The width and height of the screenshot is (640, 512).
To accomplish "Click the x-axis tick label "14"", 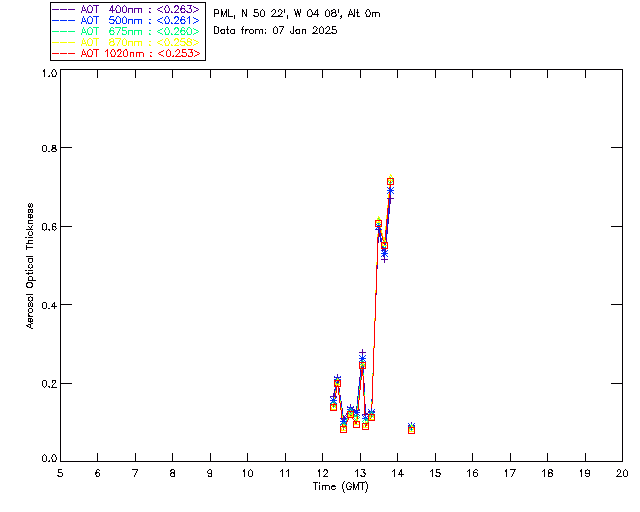I will (x=398, y=473).
